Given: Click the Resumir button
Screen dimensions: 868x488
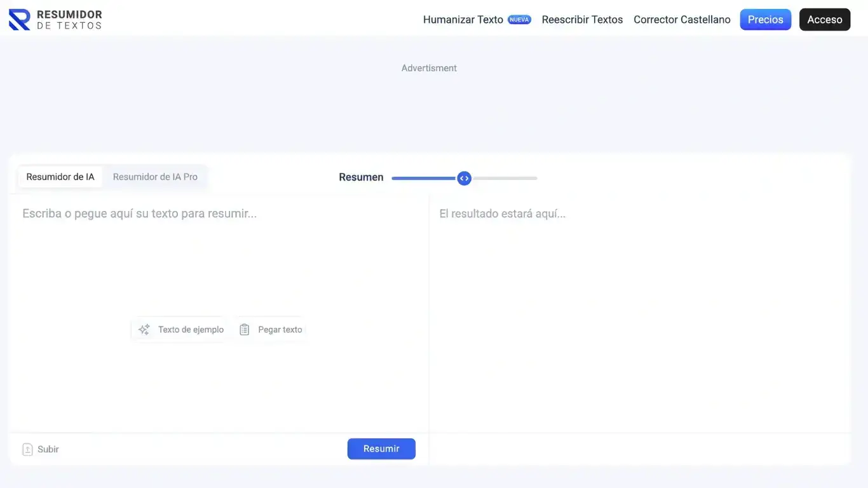Looking at the screenshot, I should coord(381,449).
